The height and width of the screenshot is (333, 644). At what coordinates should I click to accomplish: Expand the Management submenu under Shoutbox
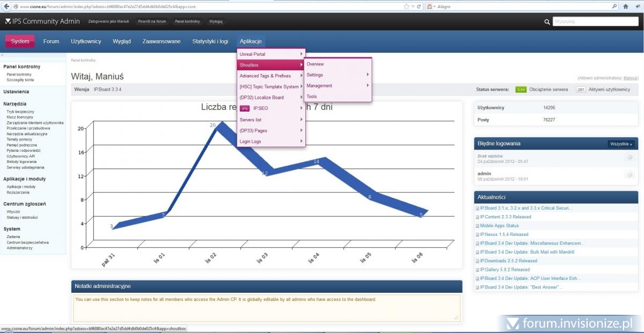pyautogui.click(x=338, y=86)
